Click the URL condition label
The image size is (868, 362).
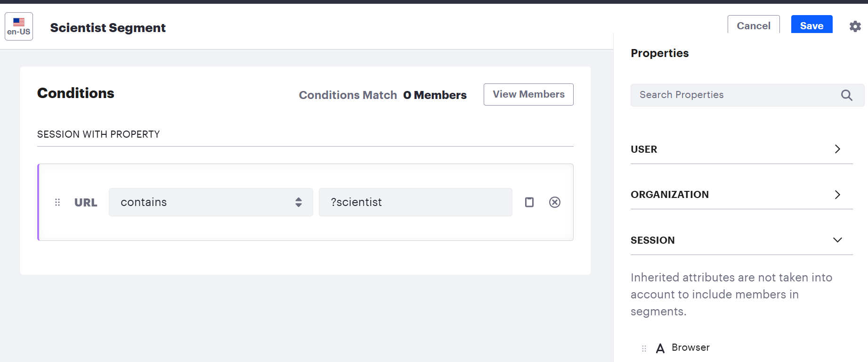[x=86, y=203]
